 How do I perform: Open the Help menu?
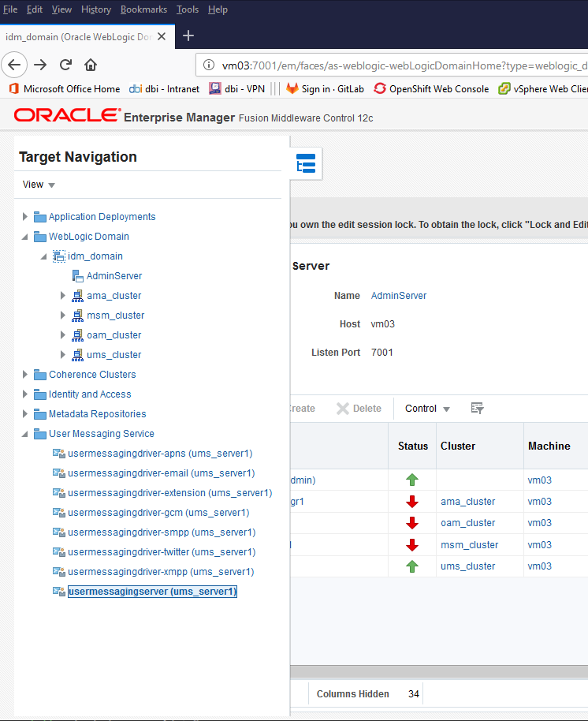pos(218,9)
